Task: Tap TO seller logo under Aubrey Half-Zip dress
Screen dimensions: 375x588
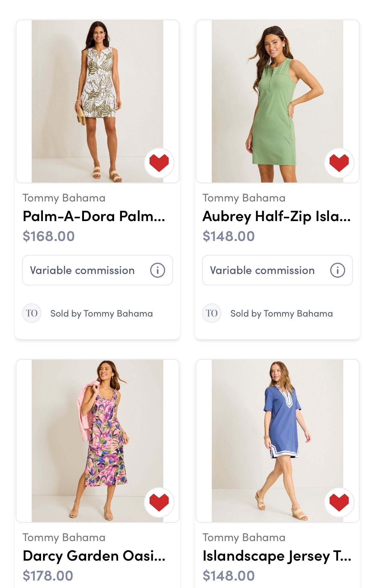Action: (212, 313)
